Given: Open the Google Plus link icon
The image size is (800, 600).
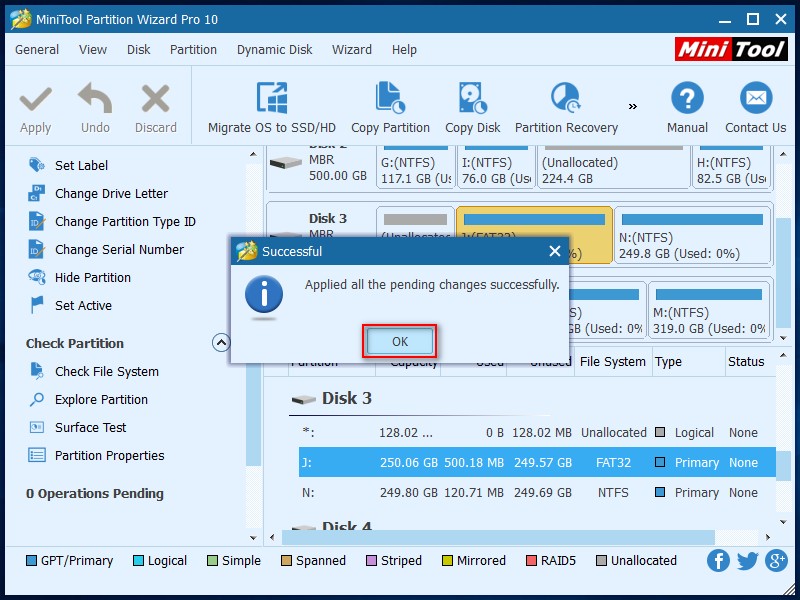Looking at the screenshot, I should (x=776, y=561).
